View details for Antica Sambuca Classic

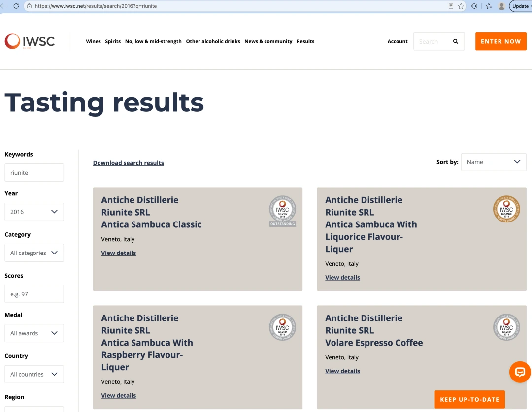click(x=118, y=253)
